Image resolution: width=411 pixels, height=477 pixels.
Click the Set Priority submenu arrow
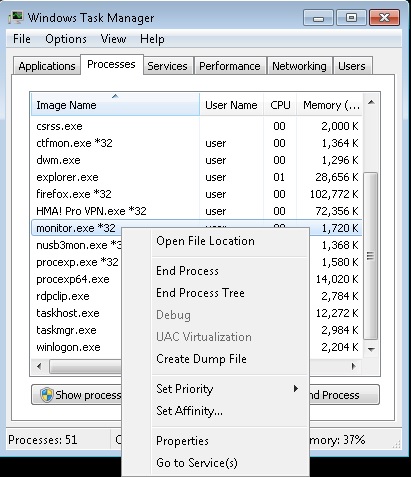tap(295, 389)
